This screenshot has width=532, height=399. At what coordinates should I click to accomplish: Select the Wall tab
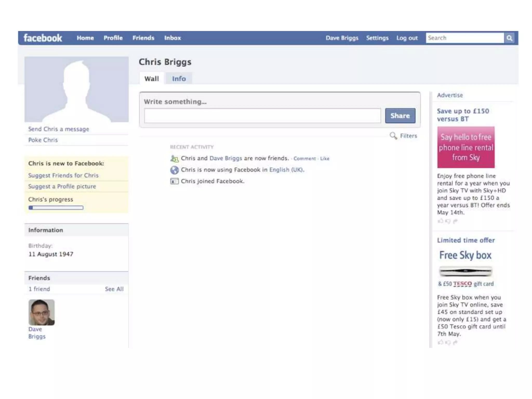tap(151, 79)
